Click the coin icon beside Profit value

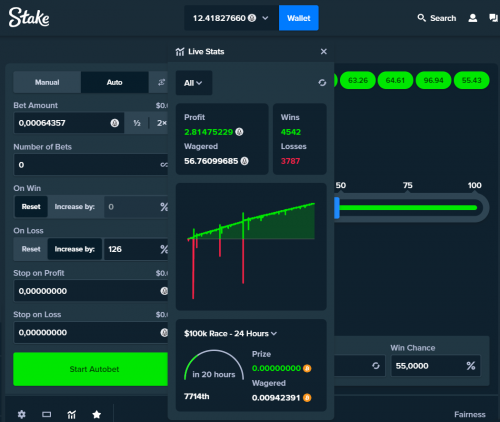[239, 132]
